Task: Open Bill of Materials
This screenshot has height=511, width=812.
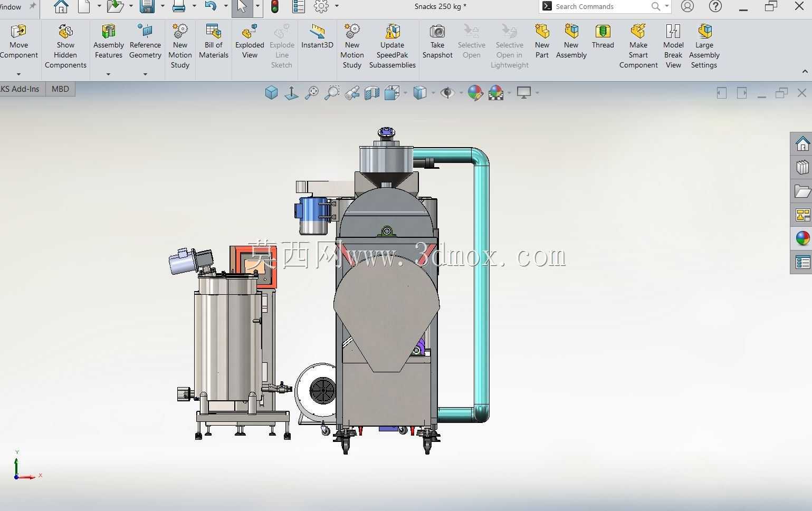Action: pyautogui.click(x=214, y=41)
